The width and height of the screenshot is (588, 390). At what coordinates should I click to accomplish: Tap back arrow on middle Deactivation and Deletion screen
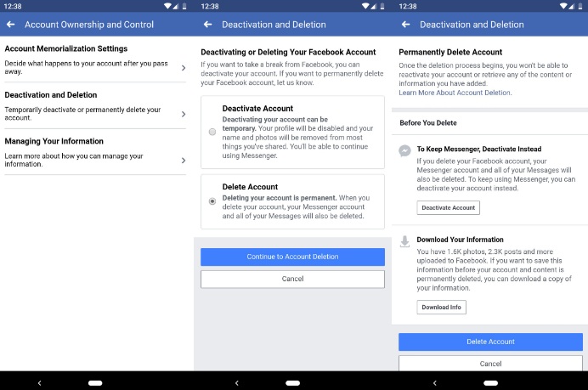click(x=207, y=25)
